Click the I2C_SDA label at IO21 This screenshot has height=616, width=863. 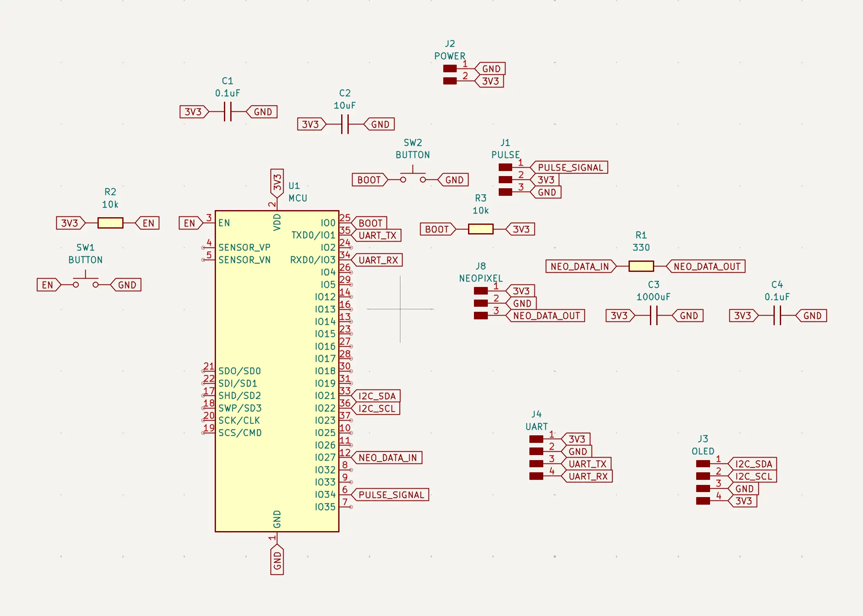pyautogui.click(x=376, y=396)
